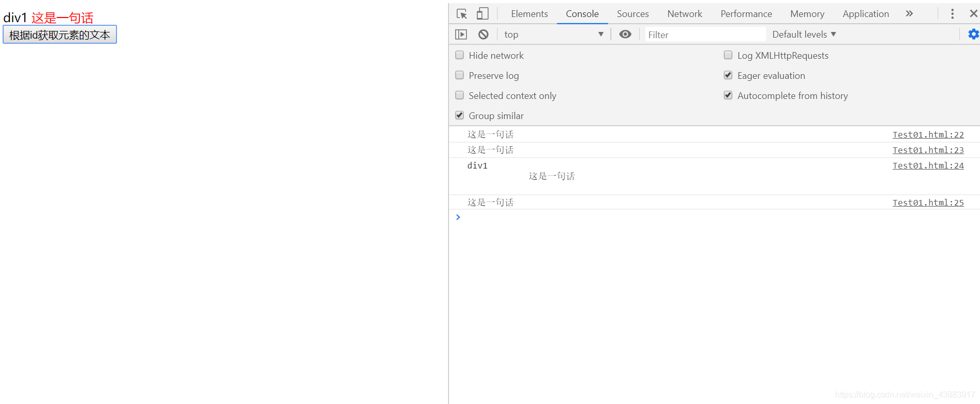Open the Application tab
Viewport: 980px width, 404px height.
point(866,14)
